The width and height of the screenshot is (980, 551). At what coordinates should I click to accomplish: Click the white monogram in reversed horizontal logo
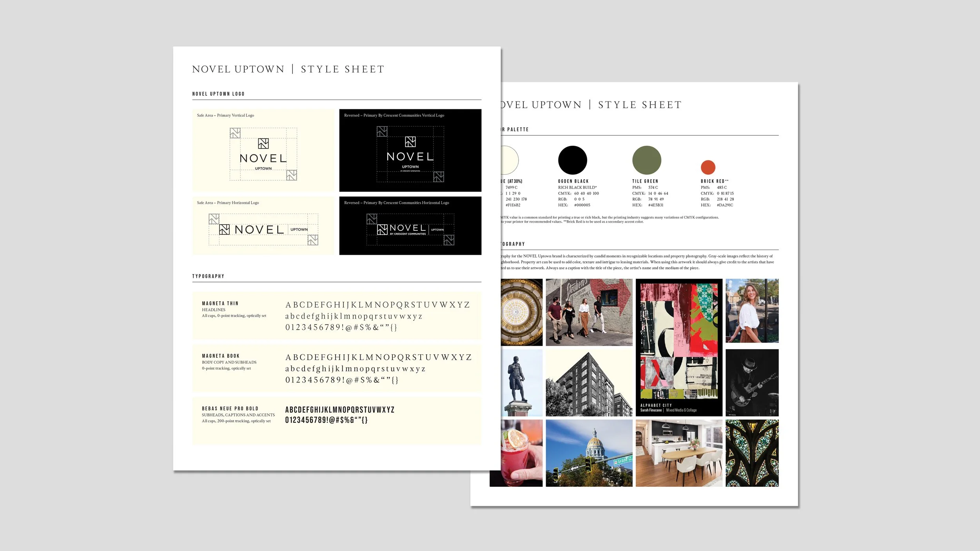(x=382, y=230)
